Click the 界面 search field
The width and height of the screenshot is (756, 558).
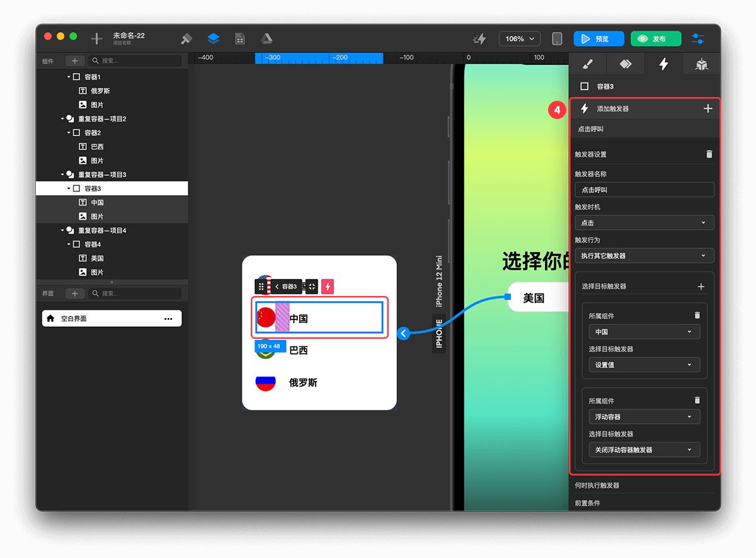pyautogui.click(x=135, y=293)
